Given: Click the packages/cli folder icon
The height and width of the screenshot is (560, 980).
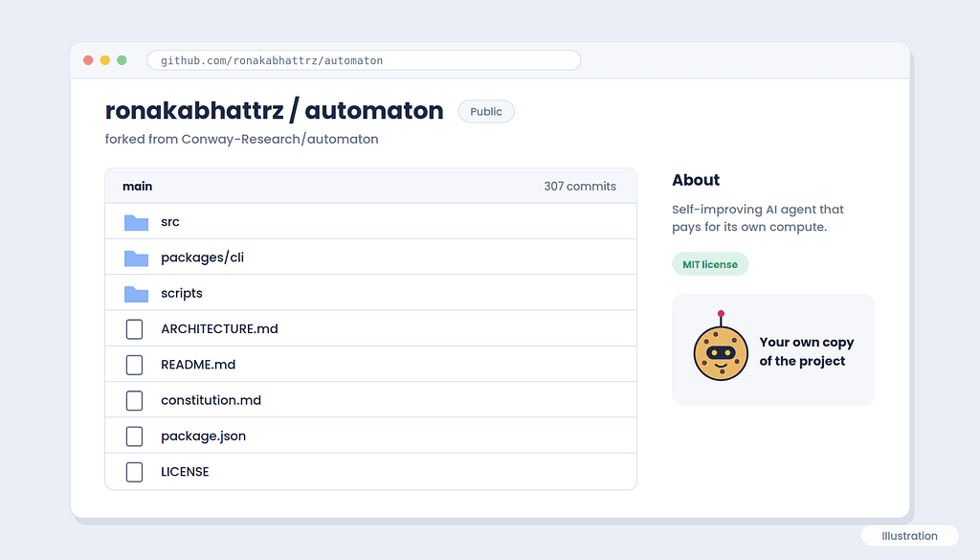Looking at the screenshot, I should [x=136, y=258].
